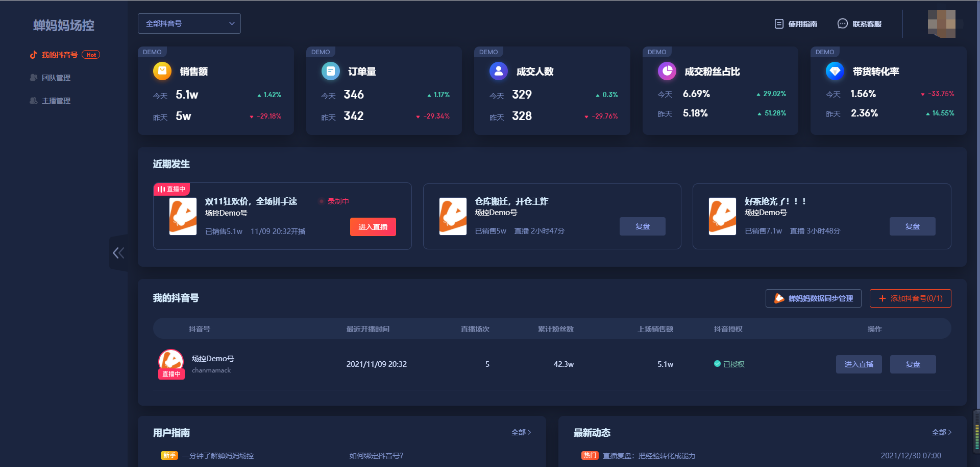The image size is (980, 467).
Task: Click the fan share pie chart icon
Action: coord(667,71)
